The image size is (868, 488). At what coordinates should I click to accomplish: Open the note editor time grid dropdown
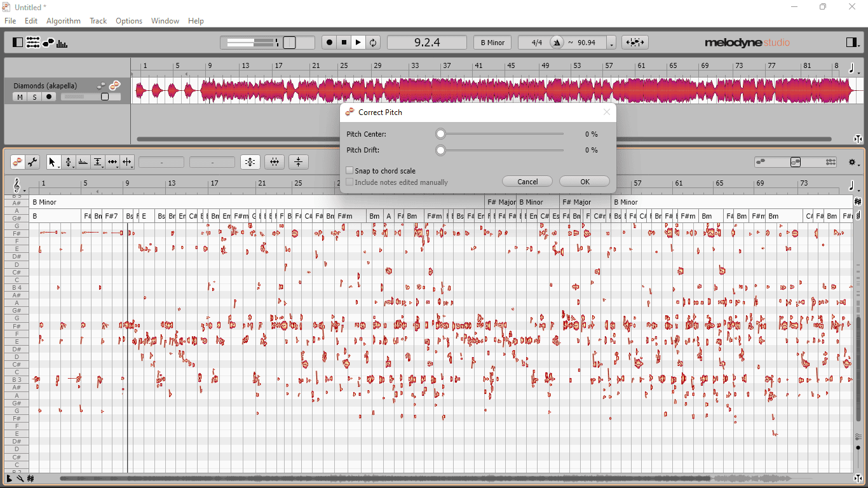853,186
